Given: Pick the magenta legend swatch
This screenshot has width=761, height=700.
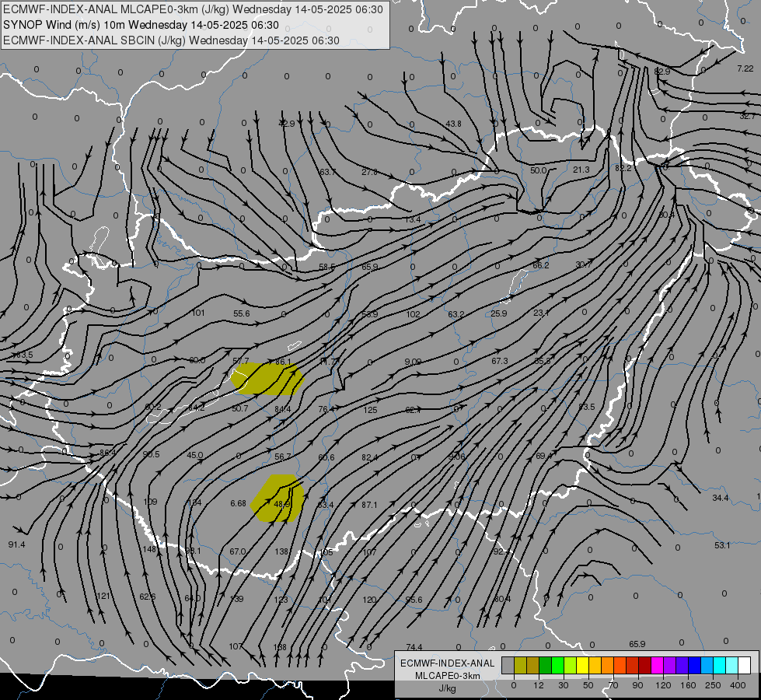Looking at the screenshot, I should tap(657, 665).
